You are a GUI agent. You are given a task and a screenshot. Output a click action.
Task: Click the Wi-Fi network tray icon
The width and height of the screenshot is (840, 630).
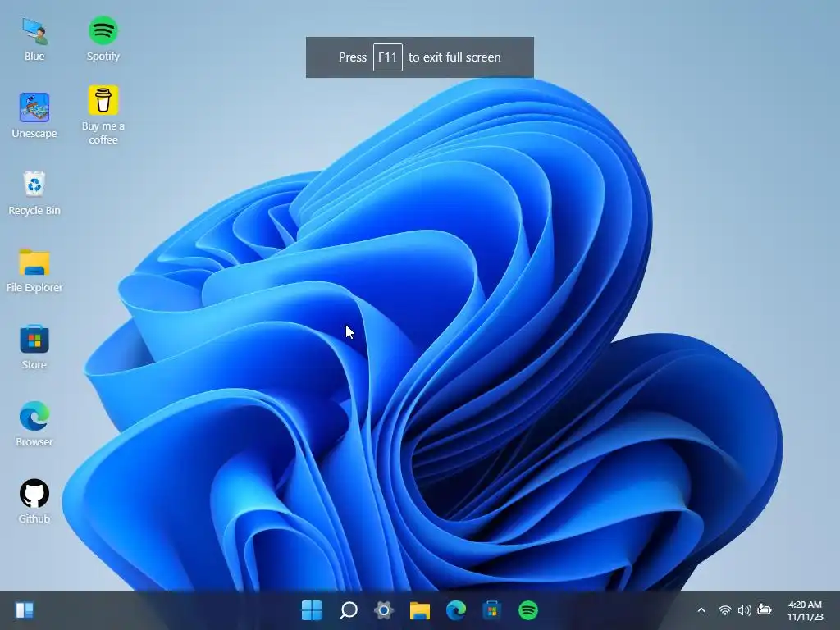[x=725, y=610]
